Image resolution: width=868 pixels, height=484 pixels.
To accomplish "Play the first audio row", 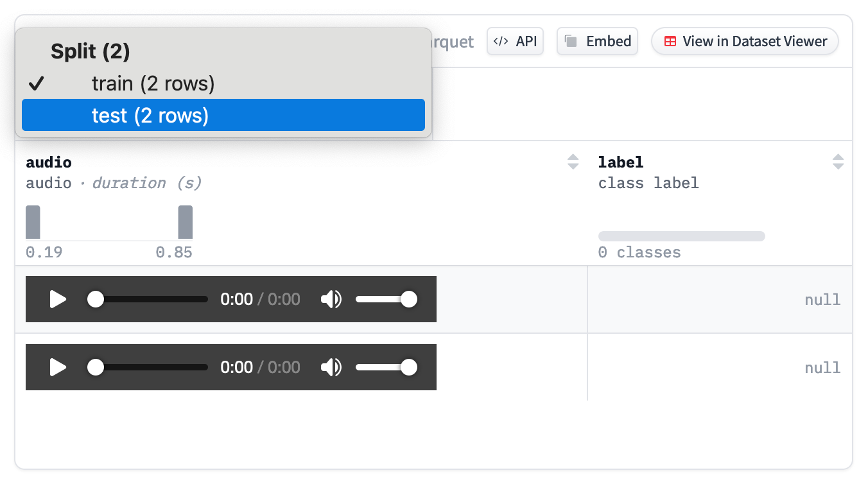I will click(x=58, y=299).
